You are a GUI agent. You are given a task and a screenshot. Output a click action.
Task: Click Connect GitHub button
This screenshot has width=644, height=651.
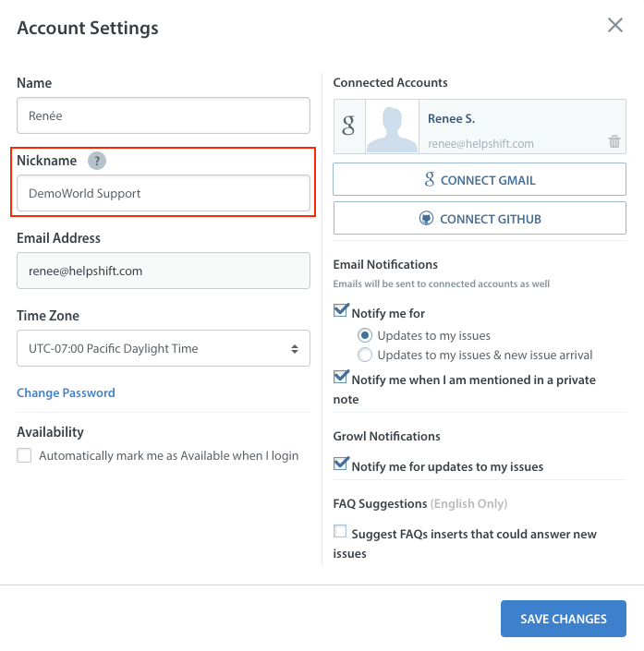480,219
